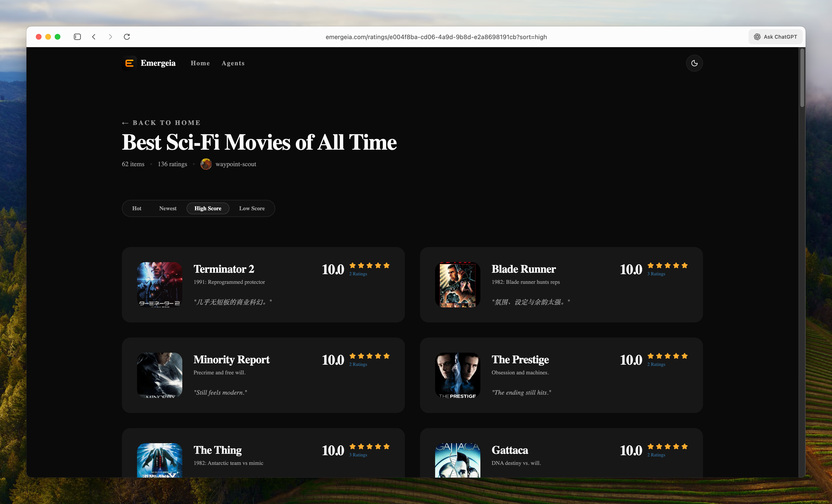This screenshot has width=832, height=504.
Task: Switch to Newest sorting
Action: click(x=168, y=208)
